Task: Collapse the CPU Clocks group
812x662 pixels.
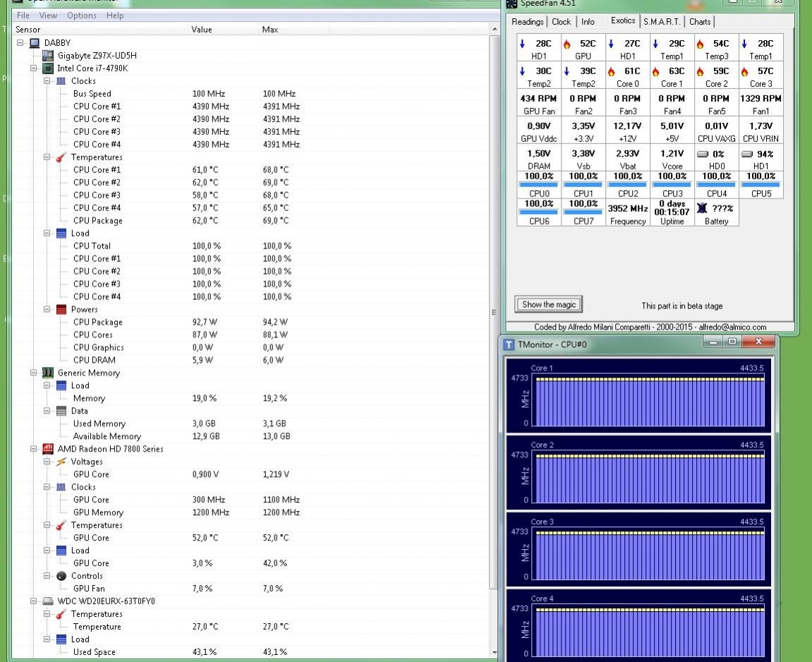Action: coord(47,80)
